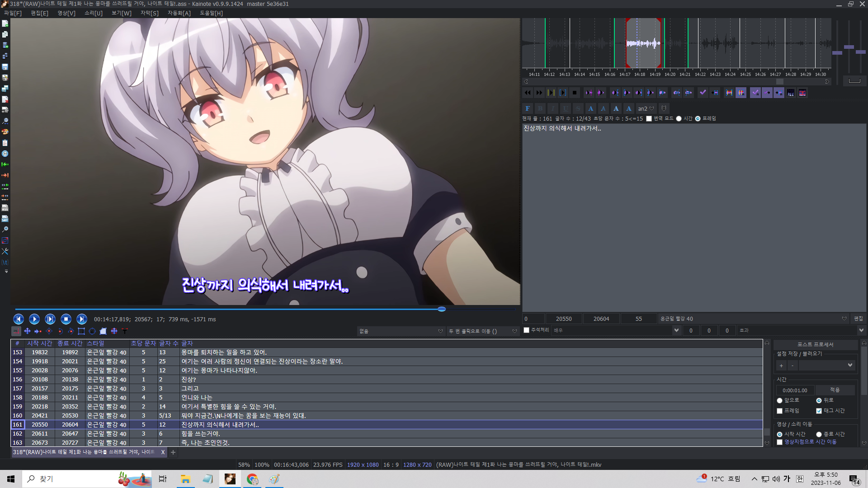The height and width of the screenshot is (488, 868).
Task: Select the position move cross tool
Action: pyautogui.click(x=27, y=331)
